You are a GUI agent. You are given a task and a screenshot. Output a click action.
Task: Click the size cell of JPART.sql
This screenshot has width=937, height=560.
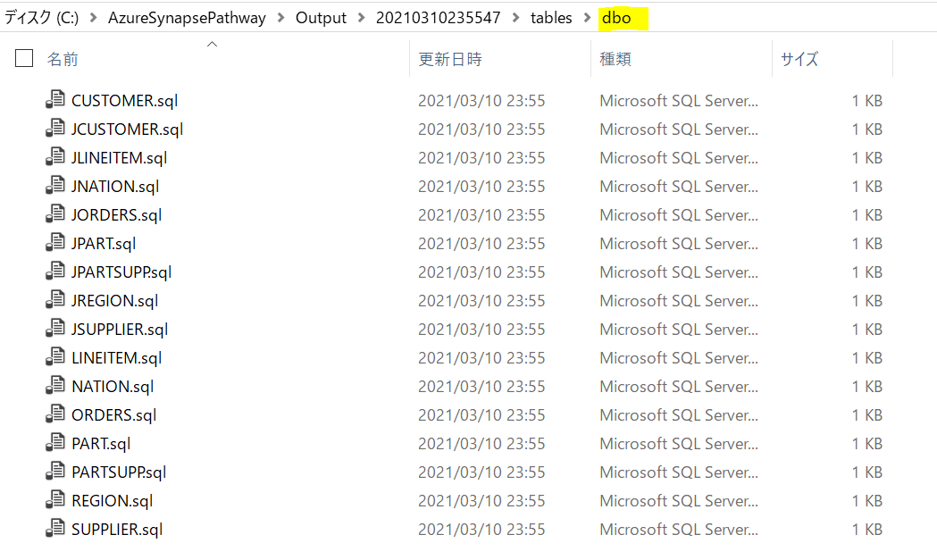pos(867,244)
